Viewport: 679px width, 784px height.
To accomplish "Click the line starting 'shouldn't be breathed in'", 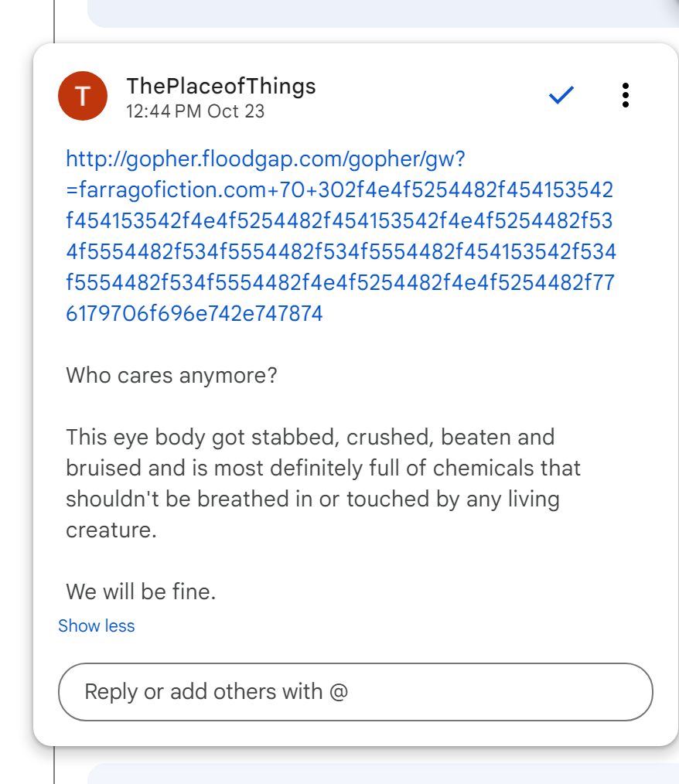I will [x=312, y=499].
